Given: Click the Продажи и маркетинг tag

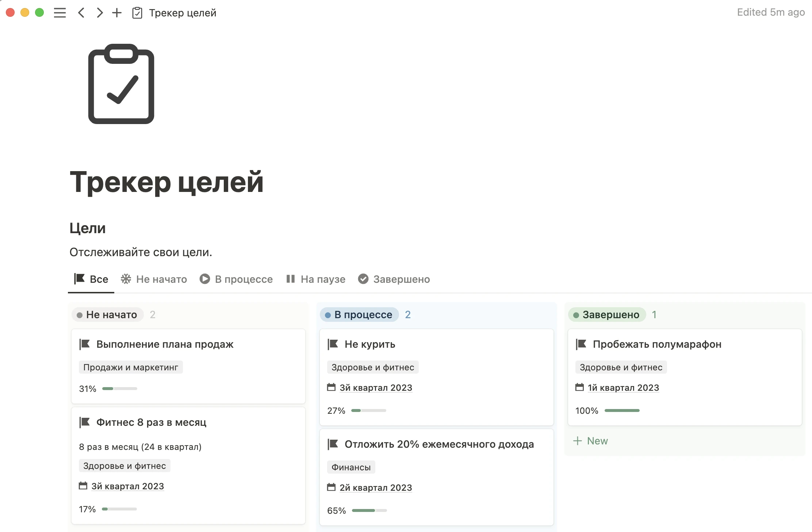Looking at the screenshot, I should click(x=131, y=367).
